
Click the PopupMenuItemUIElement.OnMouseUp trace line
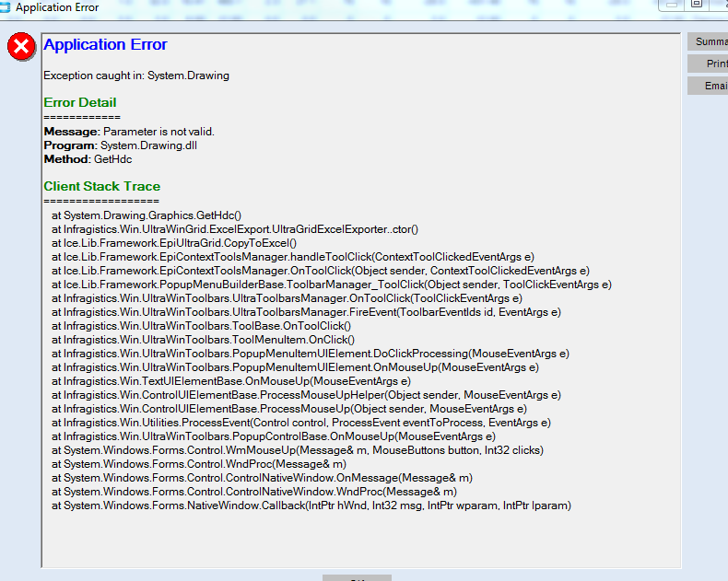pyautogui.click(x=295, y=367)
